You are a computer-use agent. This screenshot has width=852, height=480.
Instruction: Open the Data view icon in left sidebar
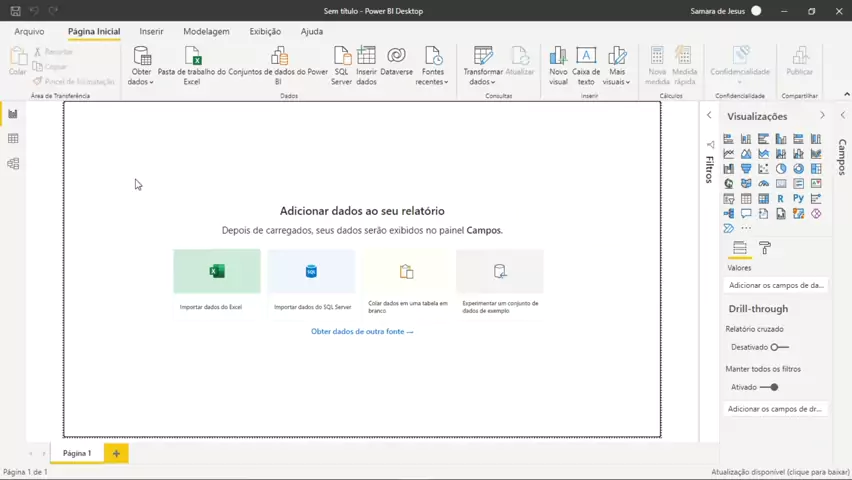tap(13, 139)
